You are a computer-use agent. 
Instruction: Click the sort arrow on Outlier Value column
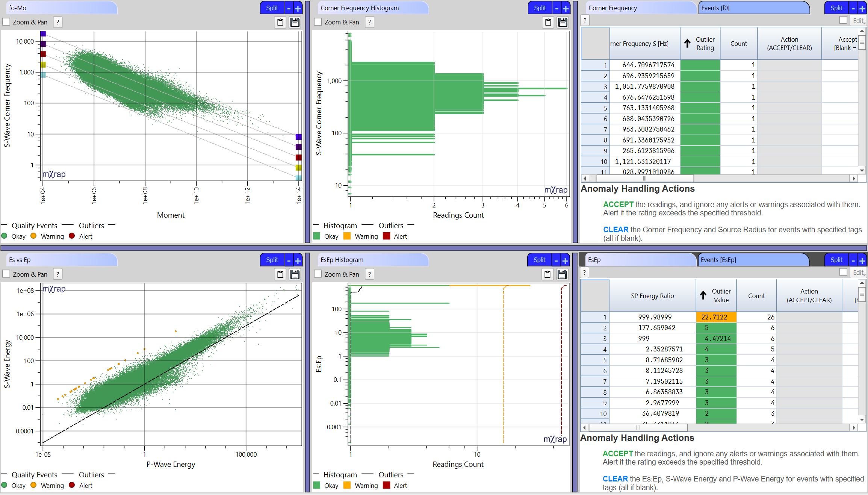click(x=703, y=295)
